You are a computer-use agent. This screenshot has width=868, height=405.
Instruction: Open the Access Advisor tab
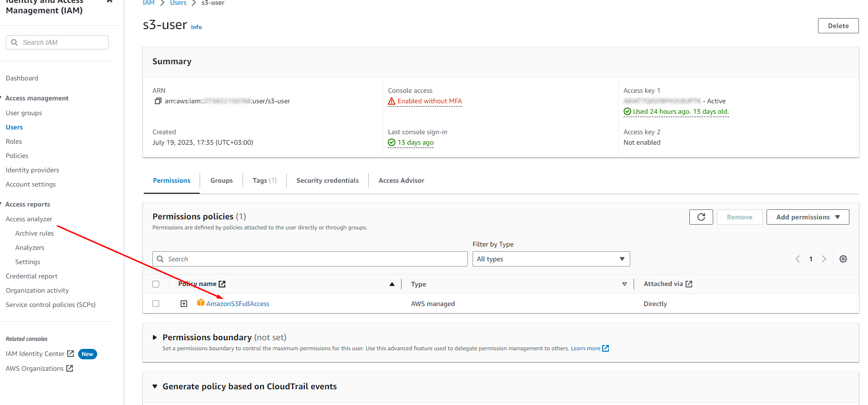pos(401,180)
